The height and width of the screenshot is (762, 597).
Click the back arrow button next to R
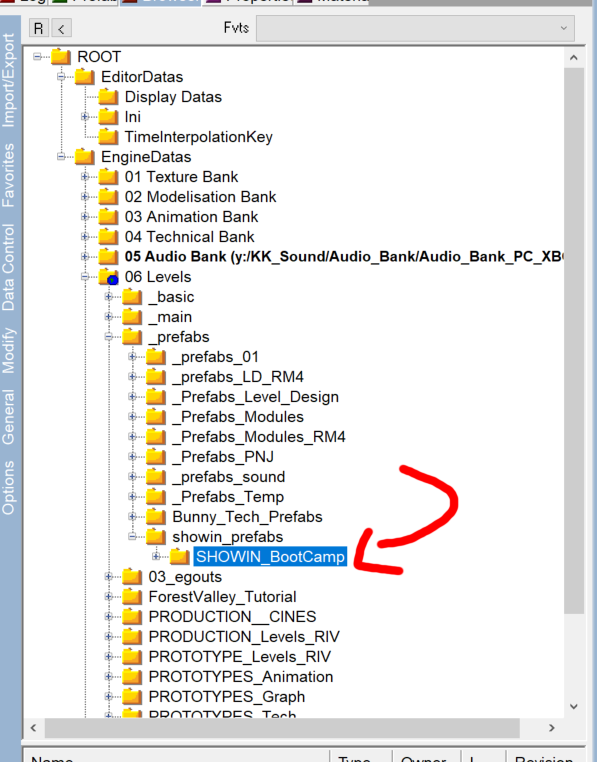coord(62,29)
